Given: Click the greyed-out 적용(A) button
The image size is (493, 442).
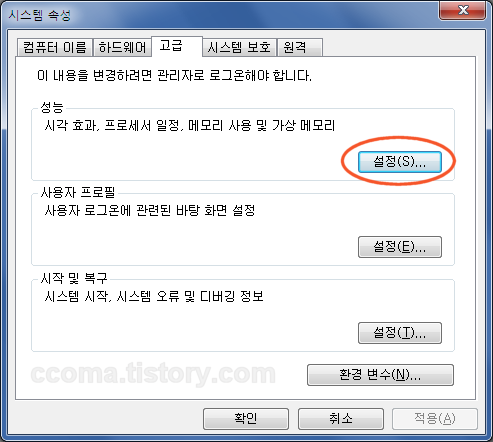Looking at the screenshot, I should coord(435,419).
